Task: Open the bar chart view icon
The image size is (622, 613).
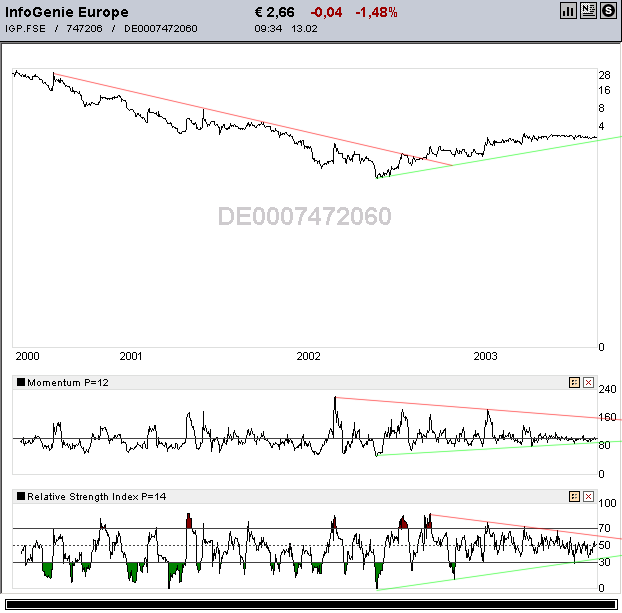Action: coord(568,11)
